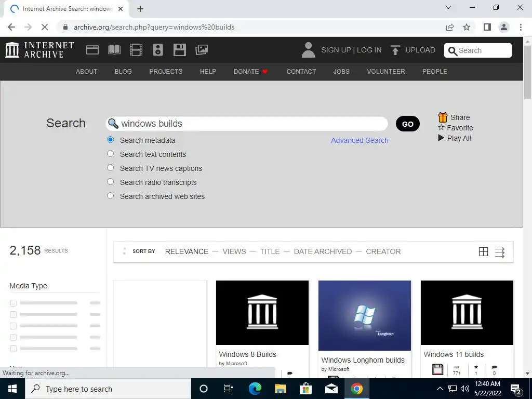Viewport: 532px width, 399px height.
Task: Toggle sort direction arrows beside SORT BY
Action: click(x=124, y=251)
